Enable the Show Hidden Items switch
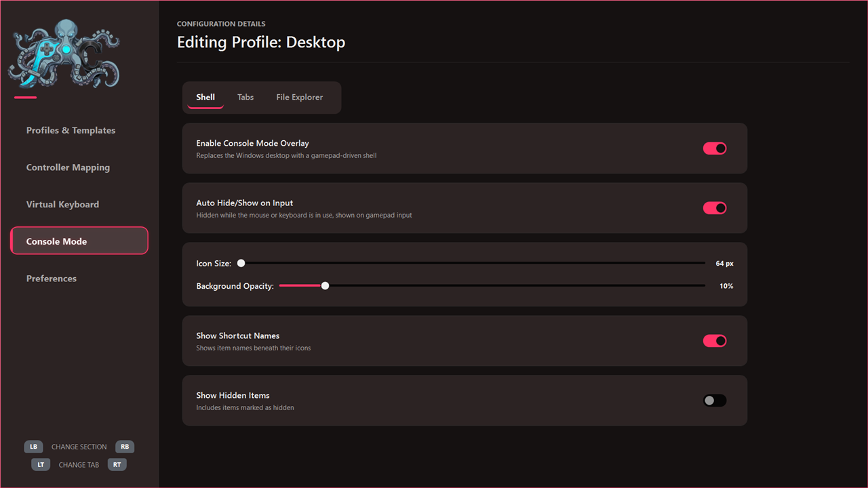This screenshot has height=488, width=868. click(x=715, y=401)
